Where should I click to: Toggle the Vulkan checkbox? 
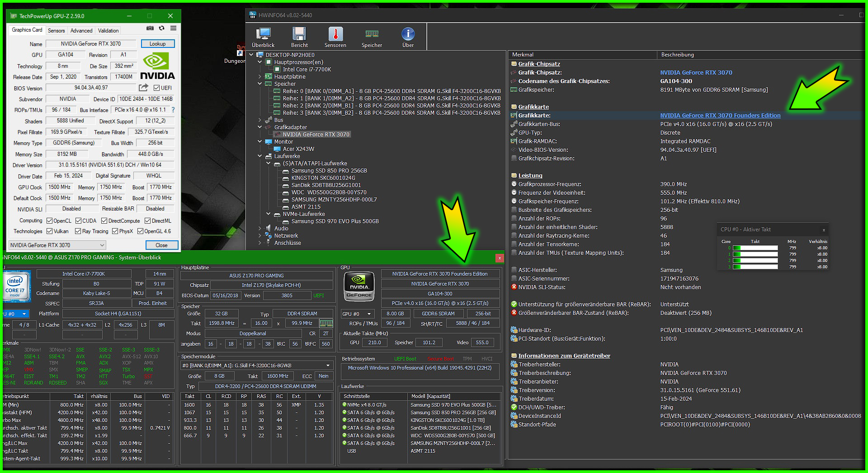pyautogui.click(x=50, y=231)
